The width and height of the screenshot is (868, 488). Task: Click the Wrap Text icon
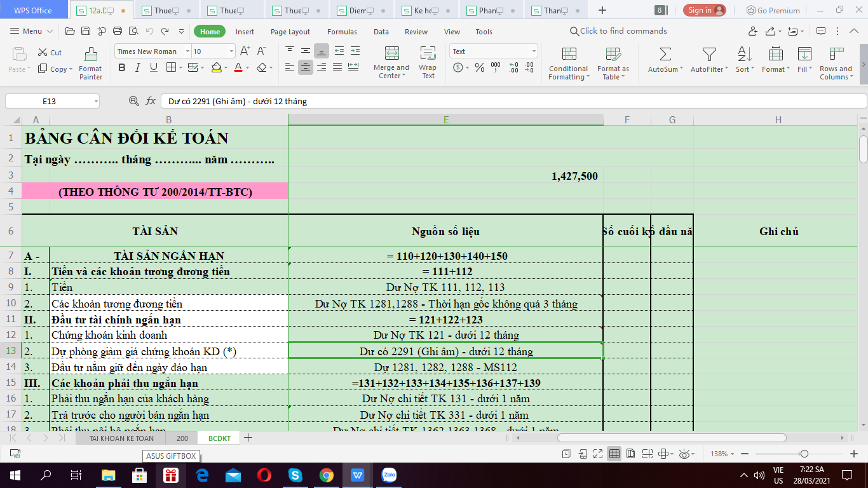(x=428, y=55)
